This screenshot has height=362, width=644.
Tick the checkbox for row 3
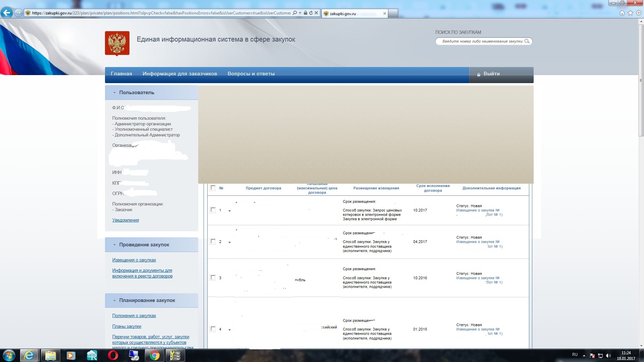click(x=213, y=278)
